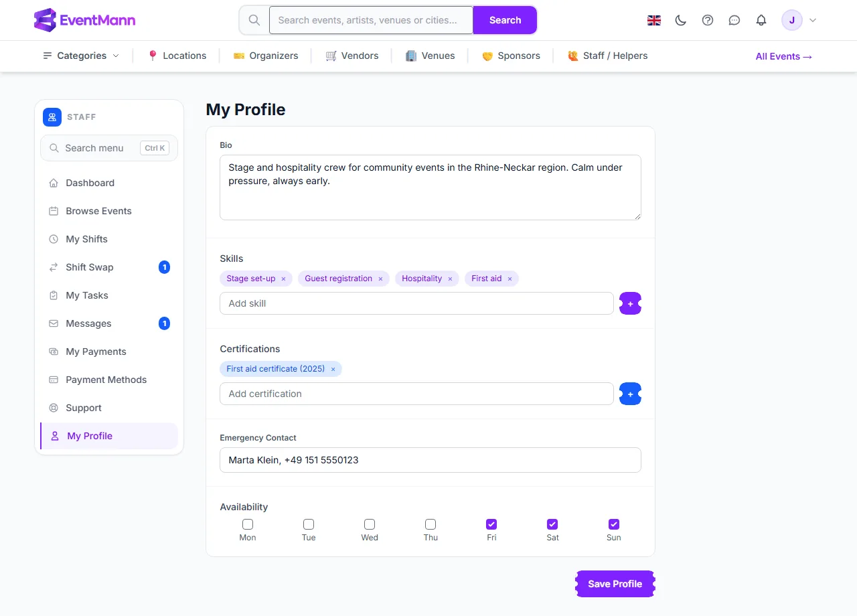Expand the Categories dropdown

coord(81,56)
